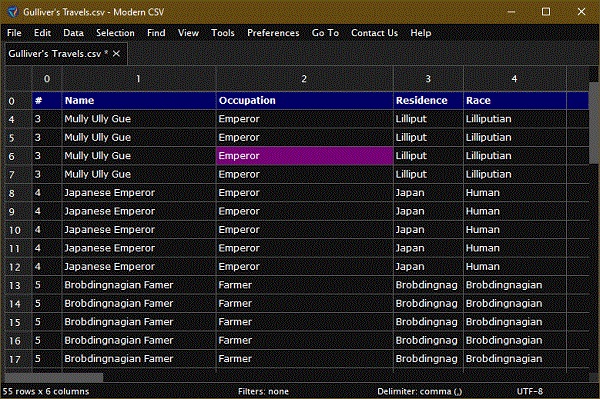Click 'Brobdingnagian' race in row 16
This screenshot has height=399, width=600.
point(514,340)
